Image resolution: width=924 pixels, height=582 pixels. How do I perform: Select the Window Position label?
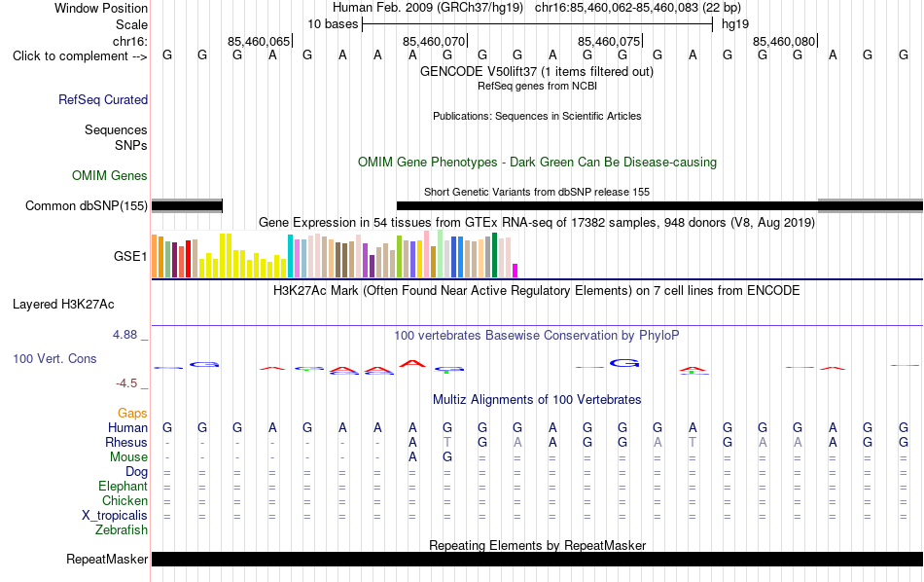tap(101, 8)
